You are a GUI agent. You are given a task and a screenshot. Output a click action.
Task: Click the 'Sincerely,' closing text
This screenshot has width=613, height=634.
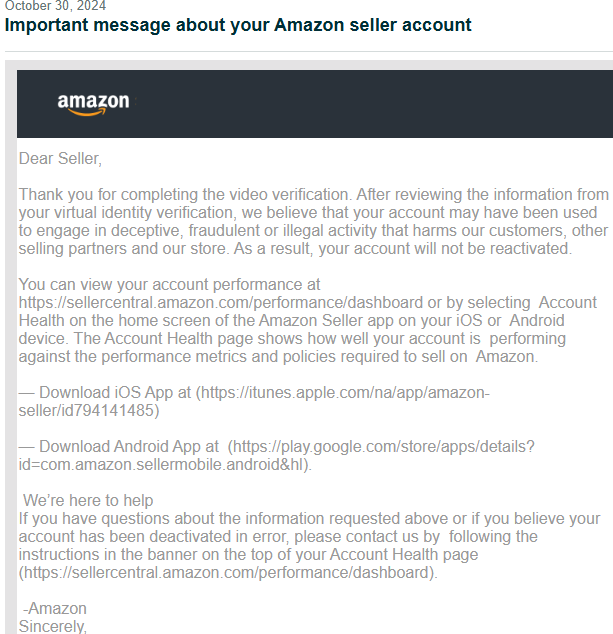click(x=53, y=626)
